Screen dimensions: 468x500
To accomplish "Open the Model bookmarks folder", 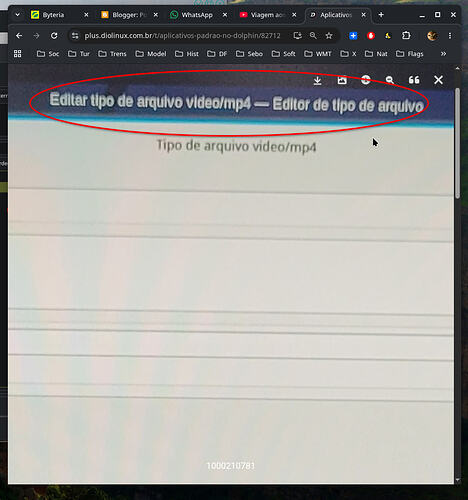I will tap(151, 54).
